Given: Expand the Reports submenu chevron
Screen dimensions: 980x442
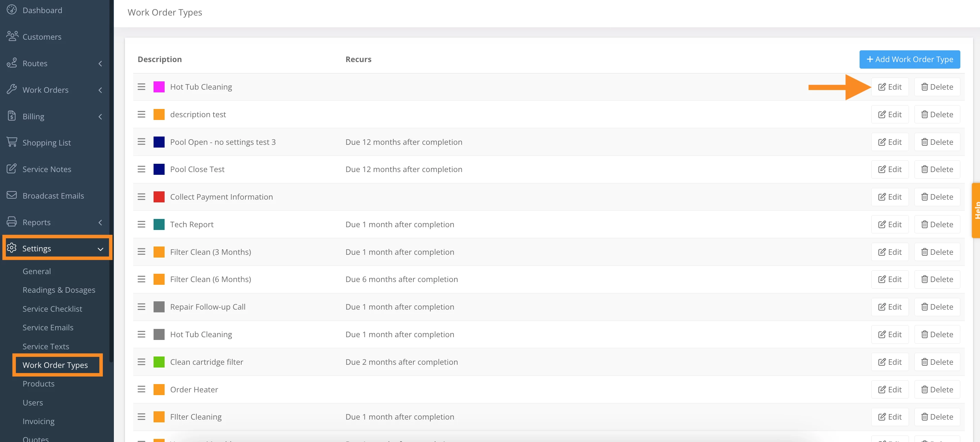Looking at the screenshot, I should tap(100, 222).
